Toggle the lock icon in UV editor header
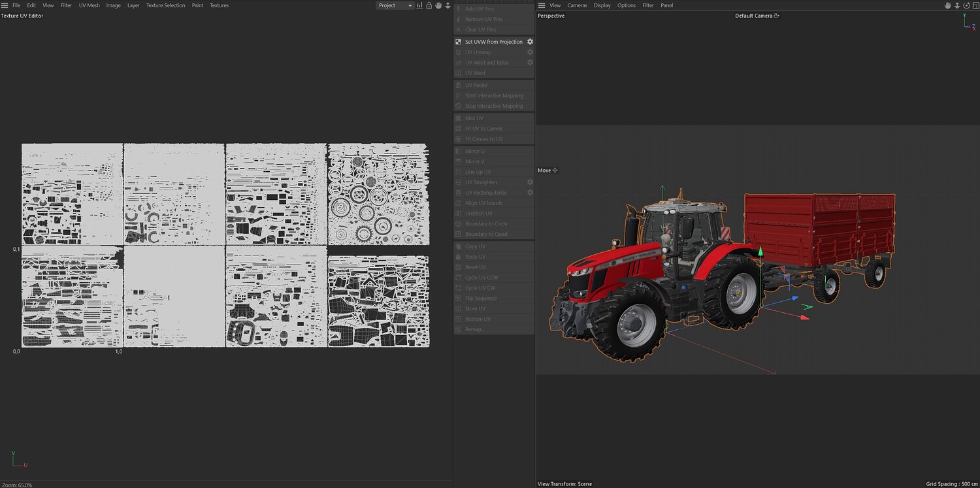 (x=429, y=5)
